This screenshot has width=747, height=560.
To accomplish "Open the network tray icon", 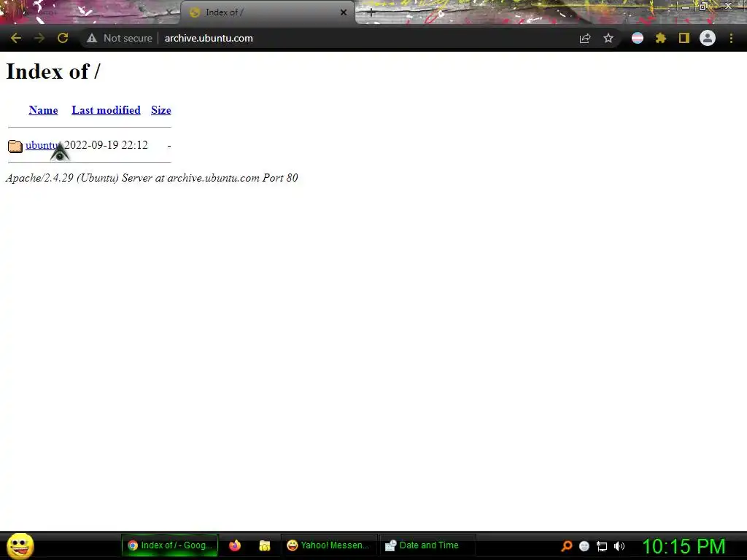I will coord(602,546).
